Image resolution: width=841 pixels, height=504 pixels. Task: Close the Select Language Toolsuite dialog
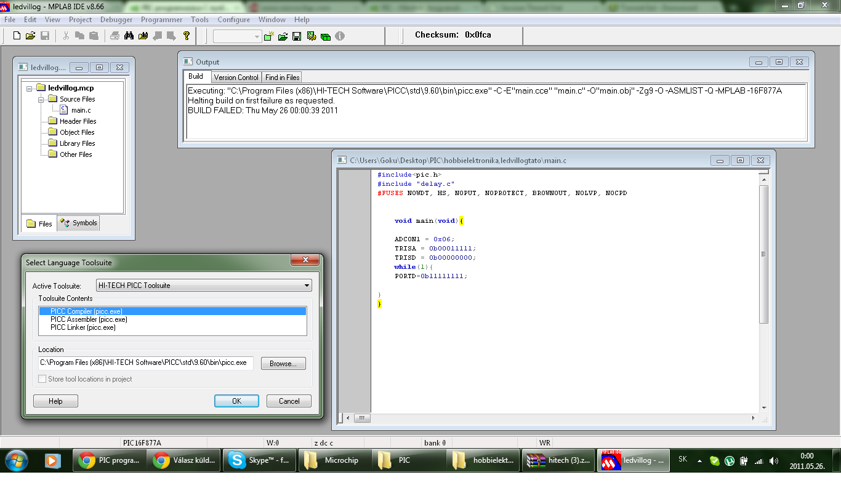click(x=305, y=261)
